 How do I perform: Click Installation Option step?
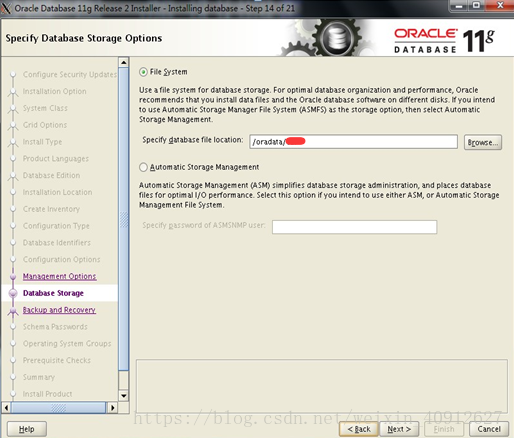(55, 91)
